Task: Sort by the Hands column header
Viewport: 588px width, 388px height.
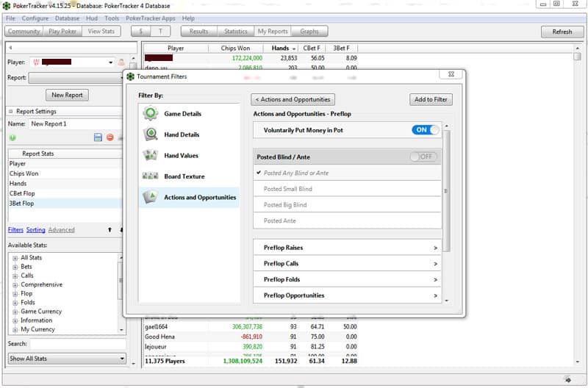Action: [x=280, y=48]
